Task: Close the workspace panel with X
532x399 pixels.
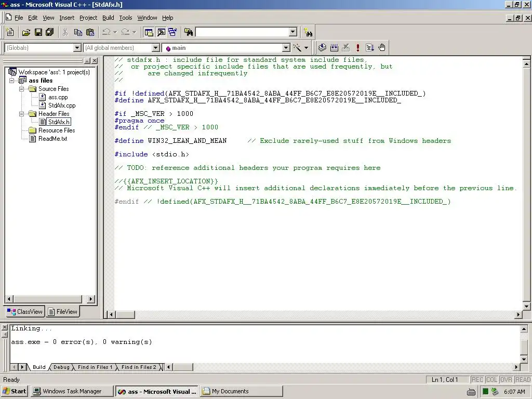Action: [x=95, y=61]
